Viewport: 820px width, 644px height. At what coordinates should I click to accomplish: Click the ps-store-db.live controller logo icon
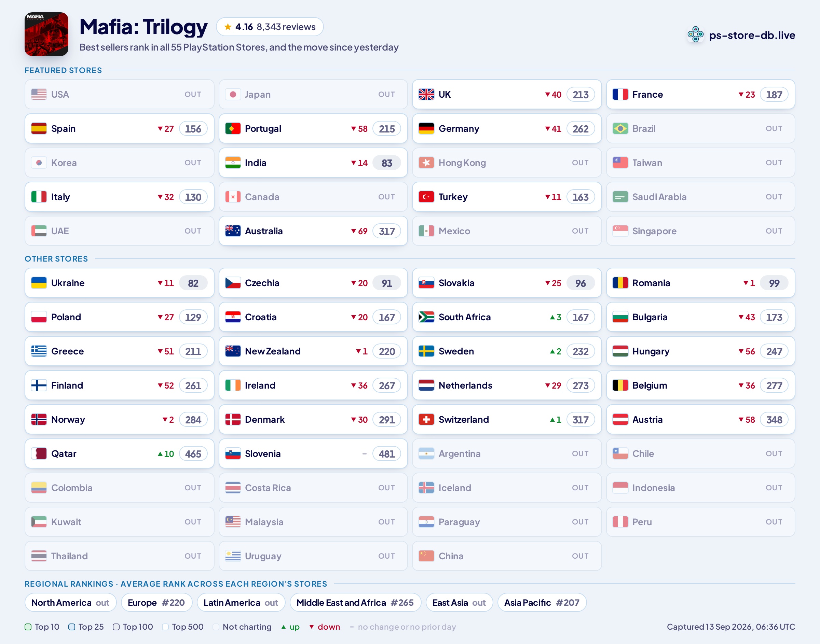[x=695, y=35]
